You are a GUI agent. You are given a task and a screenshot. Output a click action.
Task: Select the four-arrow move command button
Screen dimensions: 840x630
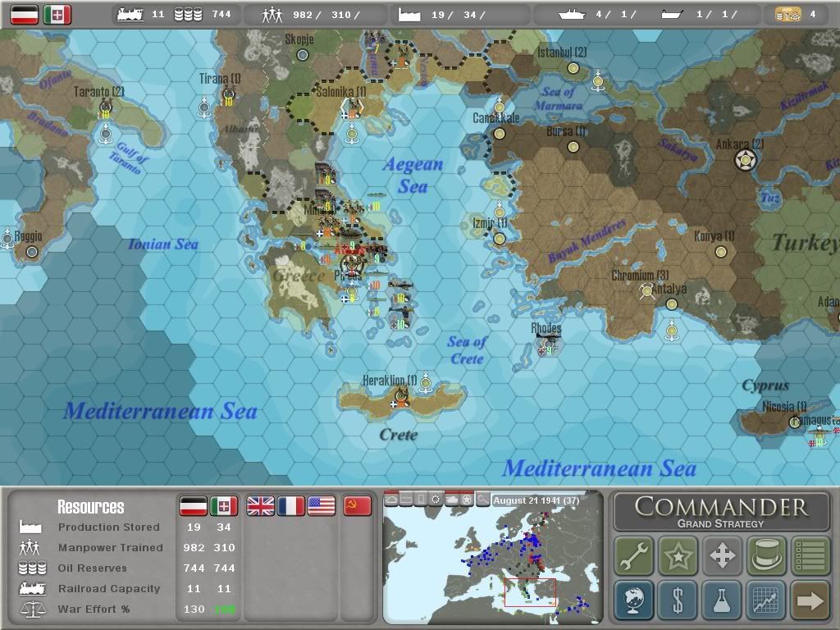click(x=722, y=555)
